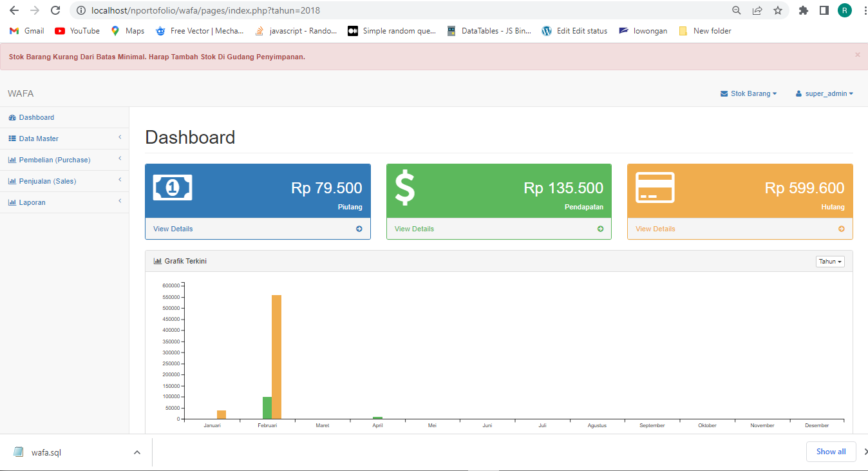868x471 pixels.
Task: Open the Stok Barang dropdown in navbar
Action: (749, 93)
